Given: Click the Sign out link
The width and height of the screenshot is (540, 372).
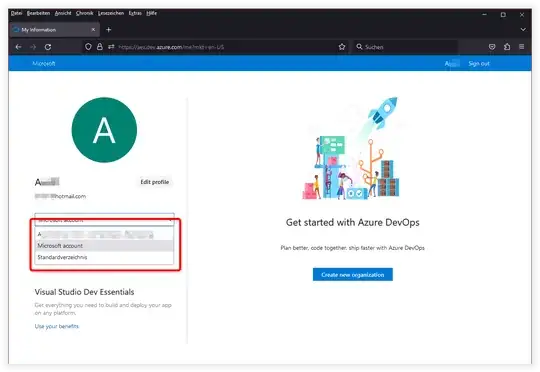Looking at the screenshot, I should pos(479,63).
